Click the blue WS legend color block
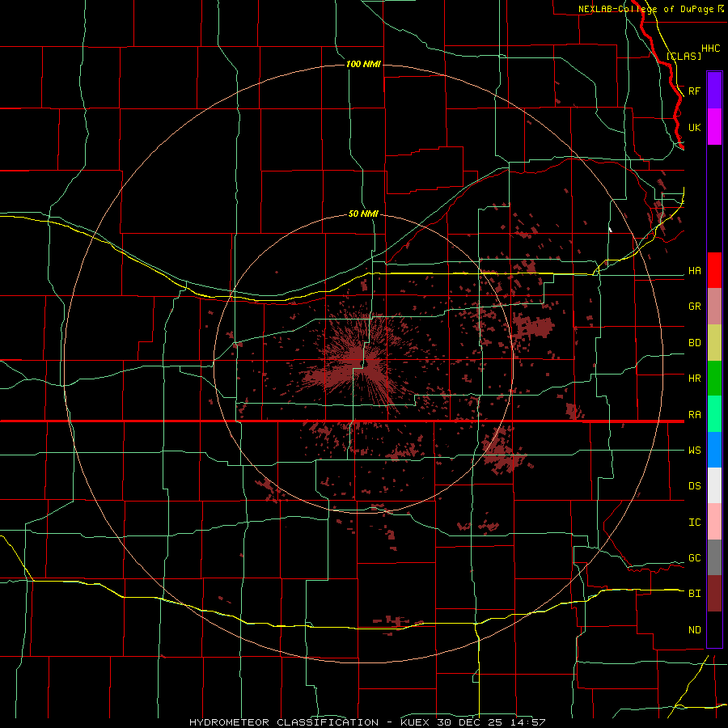728x728 pixels. pyautogui.click(x=714, y=450)
